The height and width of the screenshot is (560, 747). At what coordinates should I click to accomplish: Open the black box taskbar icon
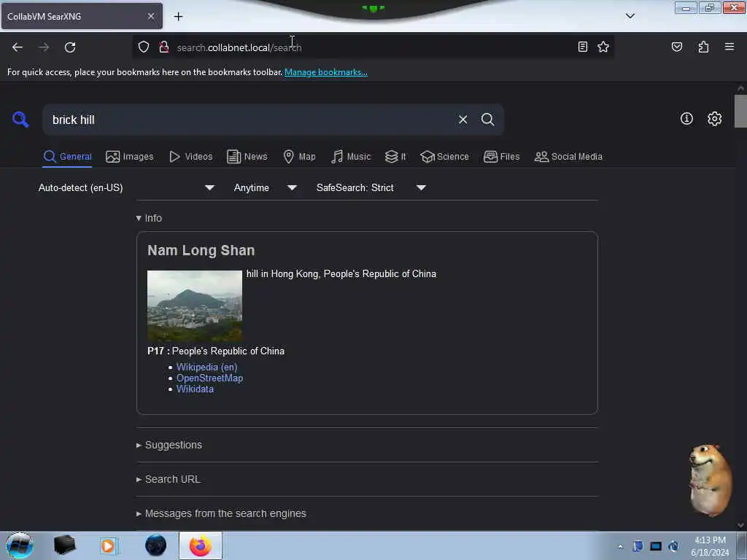tap(64, 545)
